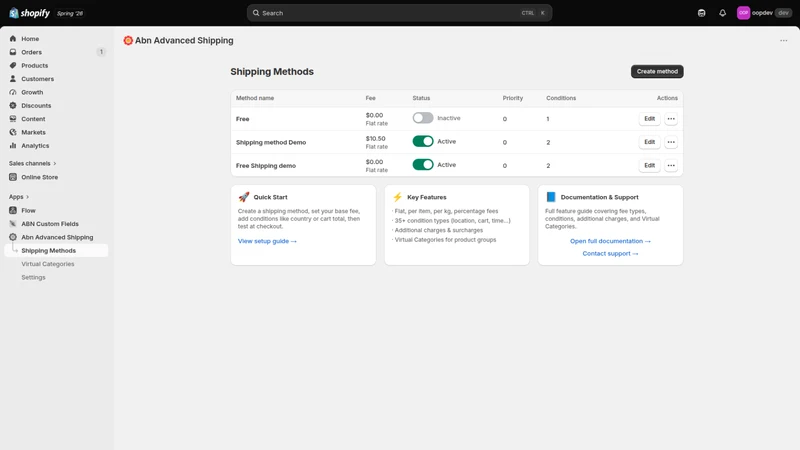Edit the Free Shipping demo method
800x450 pixels.
pyautogui.click(x=649, y=165)
